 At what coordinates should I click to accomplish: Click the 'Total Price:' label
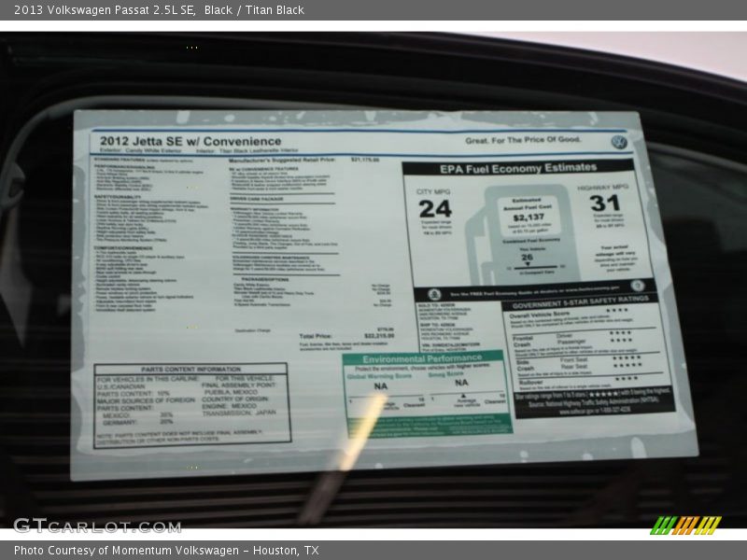pyautogui.click(x=316, y=336)
